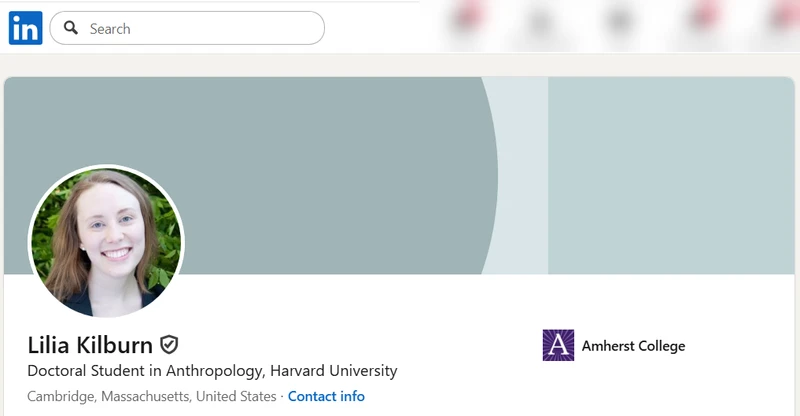The image size is (800, 416).
Task: Click empty header space right of search box
Action: click(x=380, y=28)
